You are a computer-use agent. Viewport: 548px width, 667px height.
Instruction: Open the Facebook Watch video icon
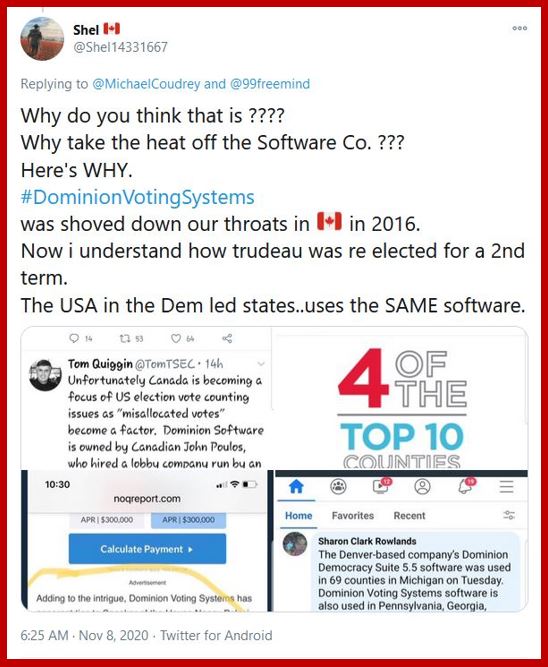(381, 485)
